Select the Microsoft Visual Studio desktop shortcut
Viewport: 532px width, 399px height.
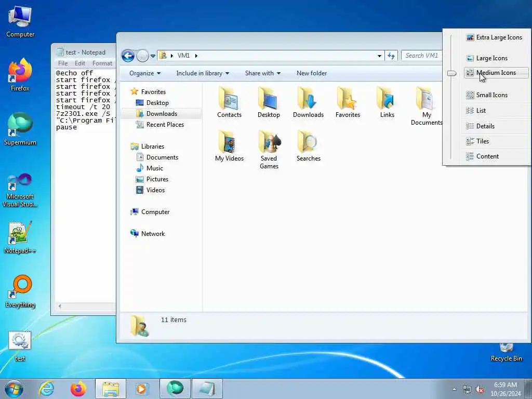click(20, 190)
